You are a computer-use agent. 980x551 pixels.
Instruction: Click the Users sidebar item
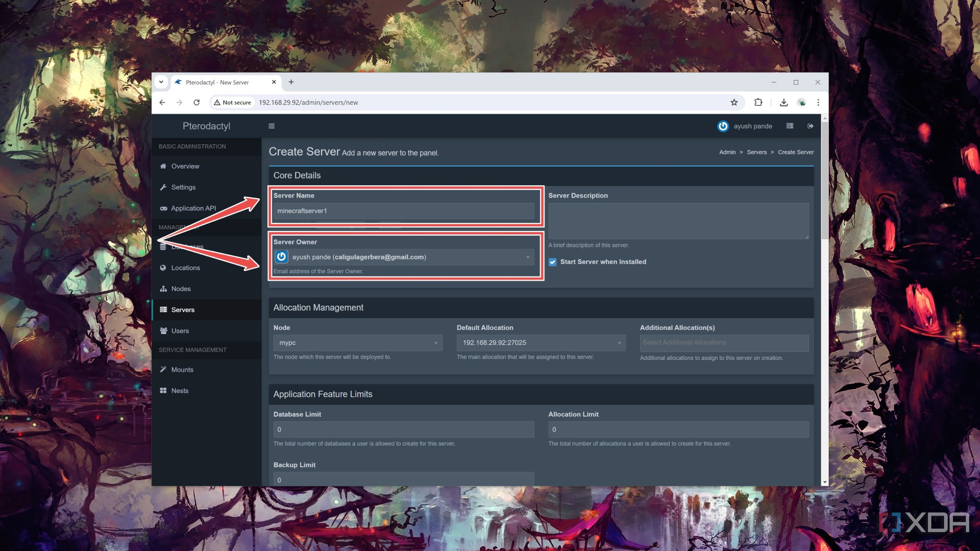[180, 330]
